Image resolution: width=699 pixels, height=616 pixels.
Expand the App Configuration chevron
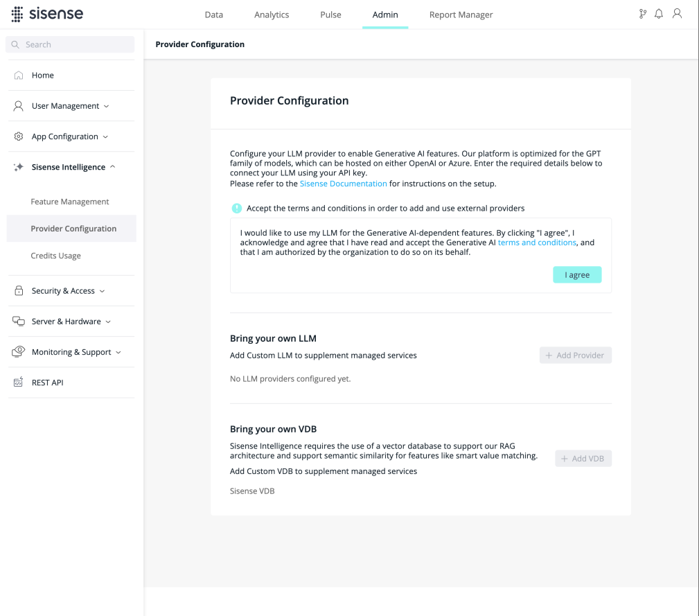coord(105,137)
